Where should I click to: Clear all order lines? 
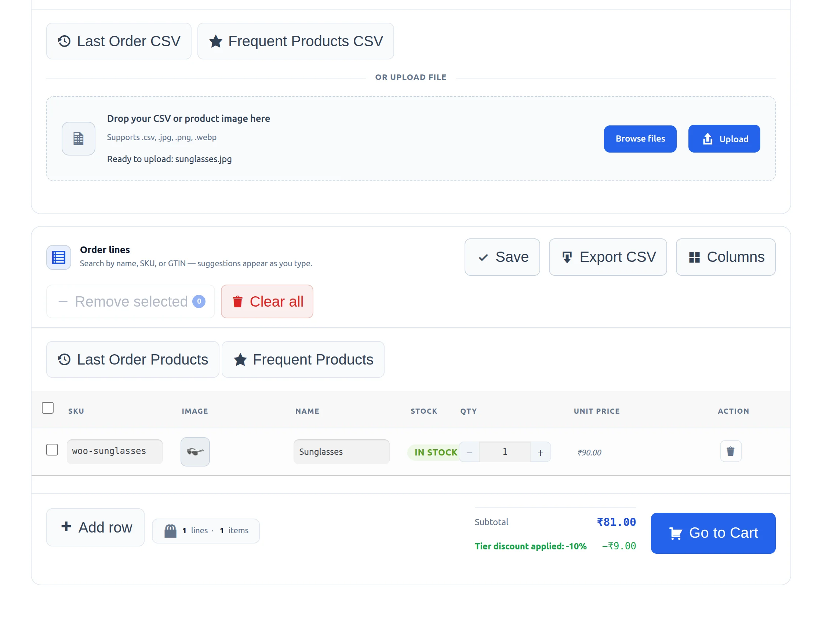267,301
